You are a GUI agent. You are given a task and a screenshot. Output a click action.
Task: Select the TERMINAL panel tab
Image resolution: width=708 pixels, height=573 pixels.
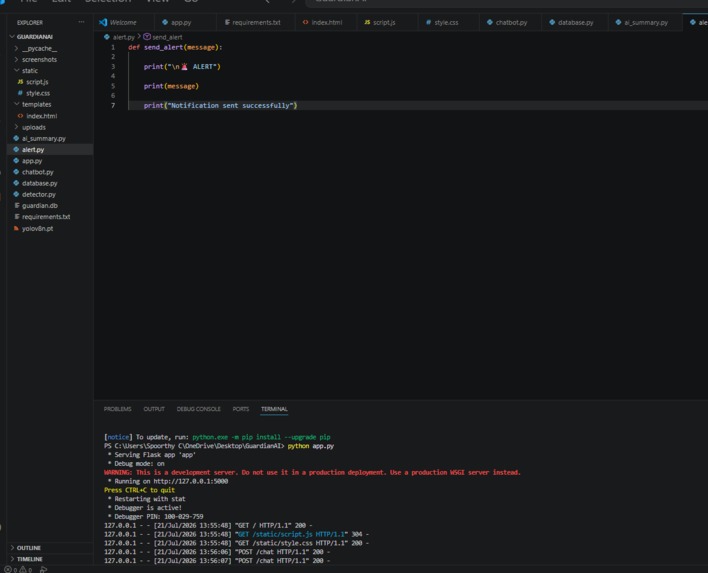[x=274, y=409]
